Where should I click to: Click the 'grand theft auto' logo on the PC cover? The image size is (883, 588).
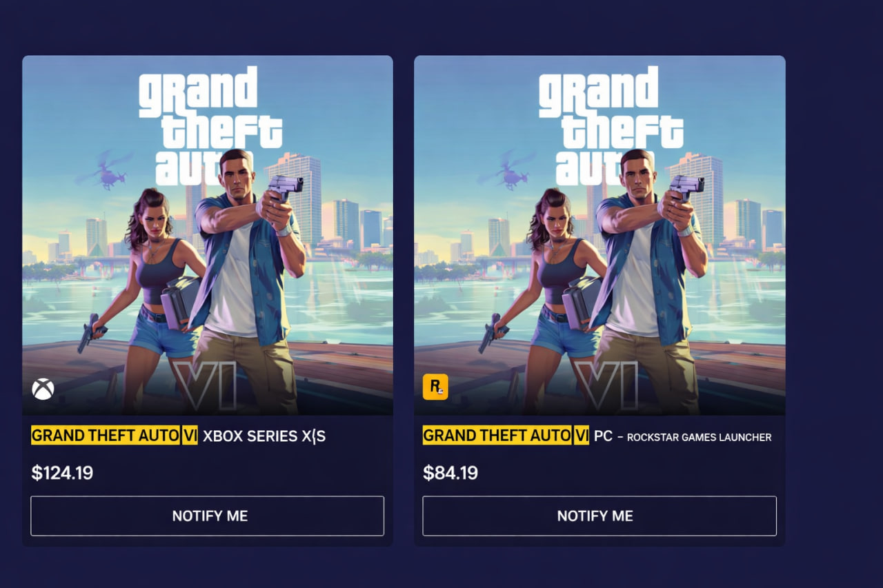[x=608, y=125]
